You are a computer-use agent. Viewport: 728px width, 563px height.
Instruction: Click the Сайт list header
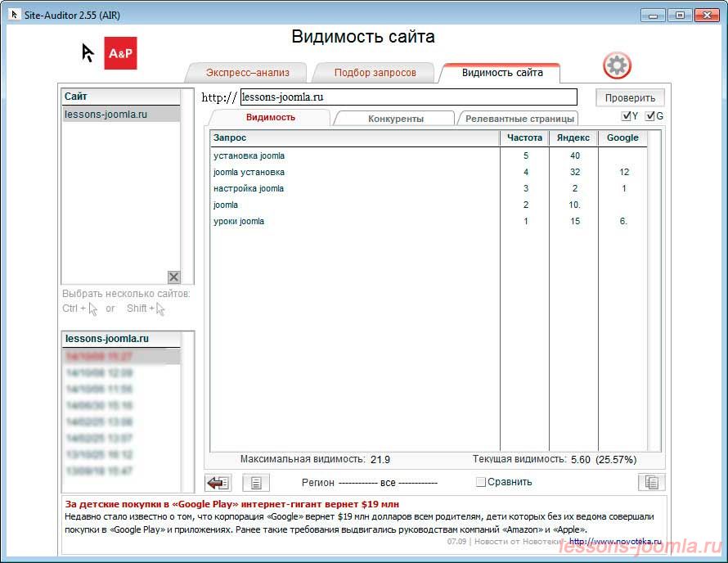[x=121, y=97]
